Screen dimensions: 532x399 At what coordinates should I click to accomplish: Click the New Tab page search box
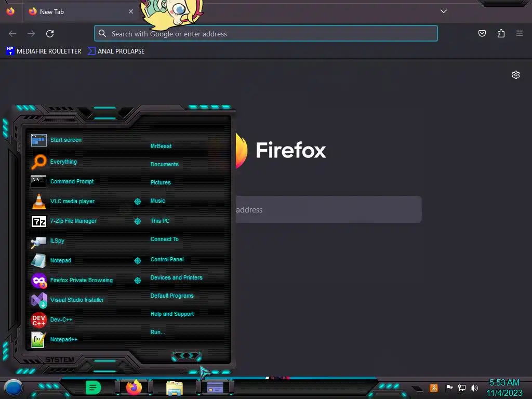pos(328,209)
